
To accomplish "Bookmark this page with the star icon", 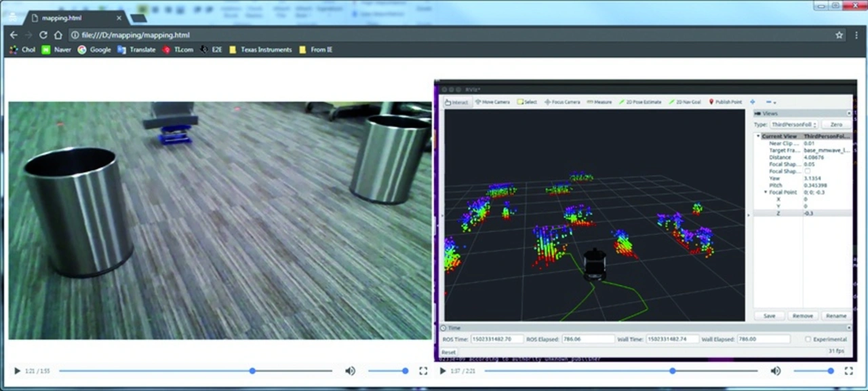I will [839, 35].
